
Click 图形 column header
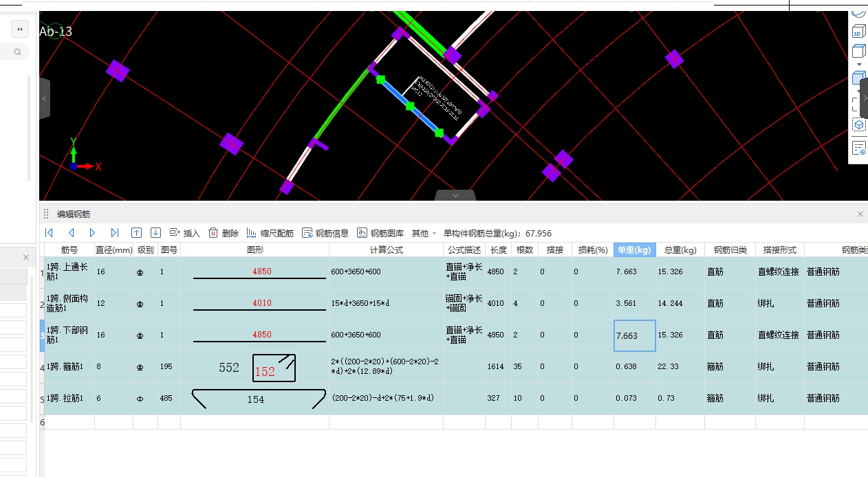pyautogui.click(x=255, y=250)
